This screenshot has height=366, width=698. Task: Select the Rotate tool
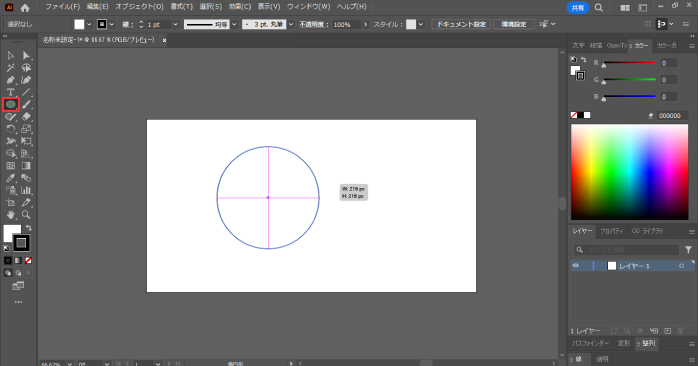[11, 129]
